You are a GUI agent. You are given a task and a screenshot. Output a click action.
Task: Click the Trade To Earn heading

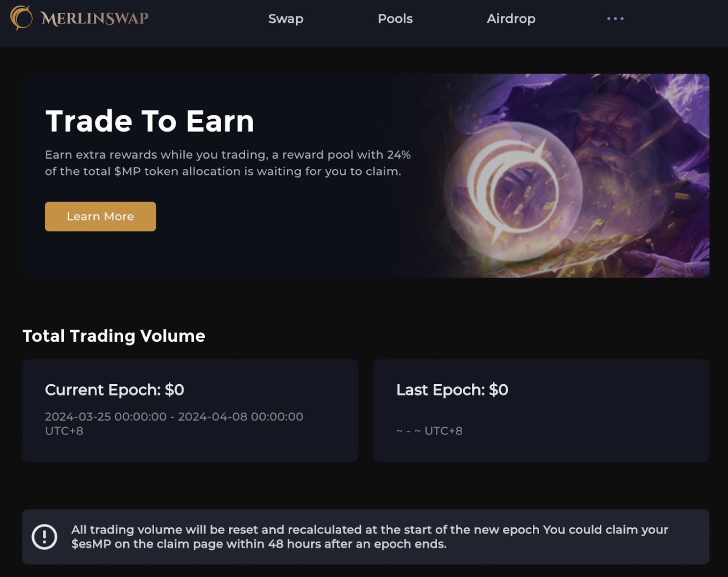tap(150, 121)
